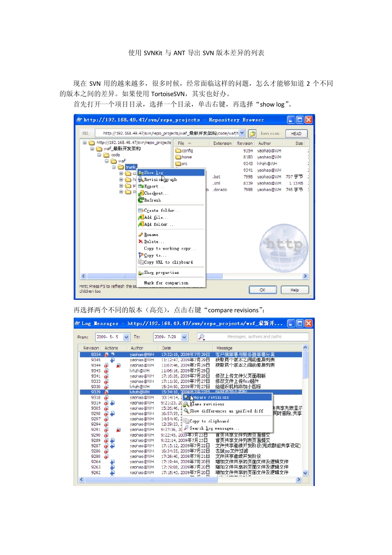Collapse the waf tree node
The image size is (392, 555).
coord(106,161)
